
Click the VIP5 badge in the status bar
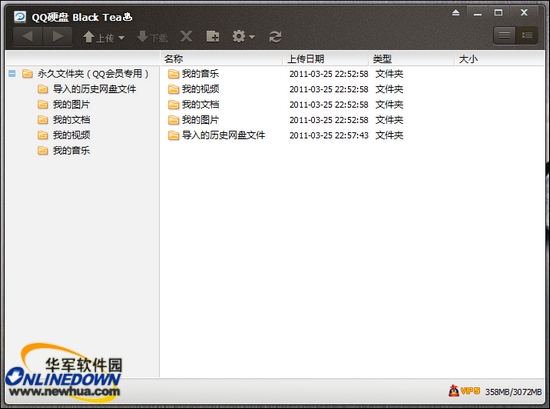464,390
